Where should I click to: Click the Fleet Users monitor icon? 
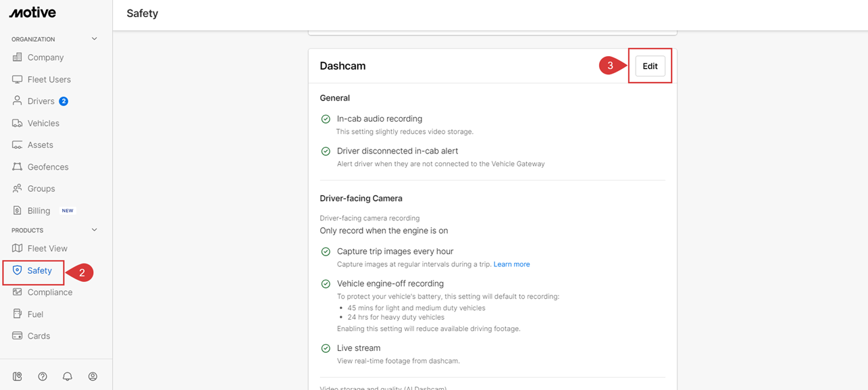(18, 79)
